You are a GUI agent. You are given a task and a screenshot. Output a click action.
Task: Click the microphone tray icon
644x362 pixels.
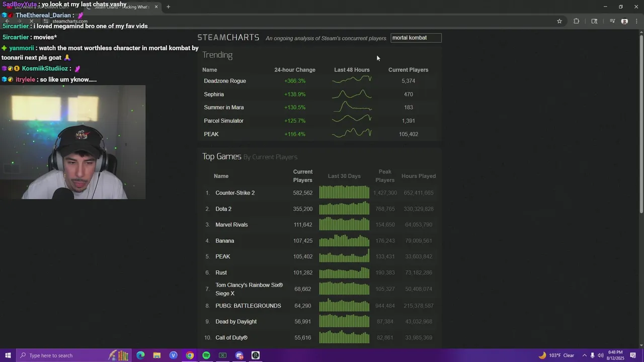[592, 355]
